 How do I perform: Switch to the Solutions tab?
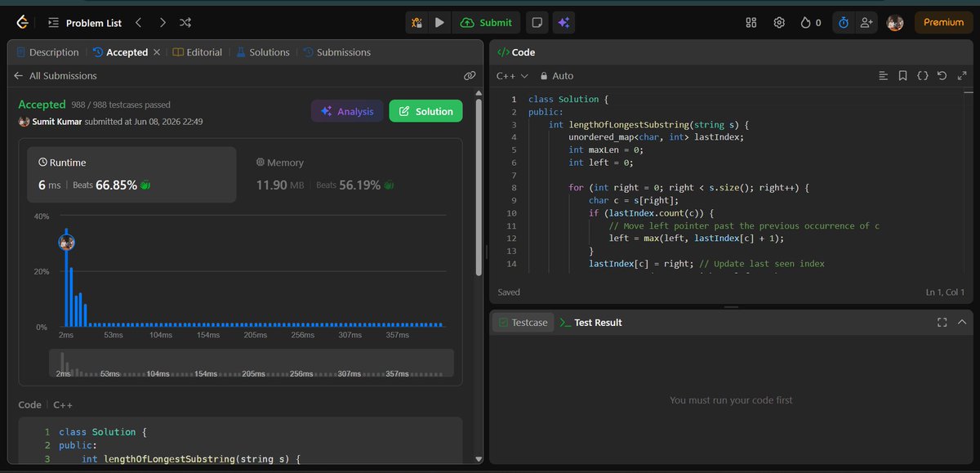click(x=262, y=52)
